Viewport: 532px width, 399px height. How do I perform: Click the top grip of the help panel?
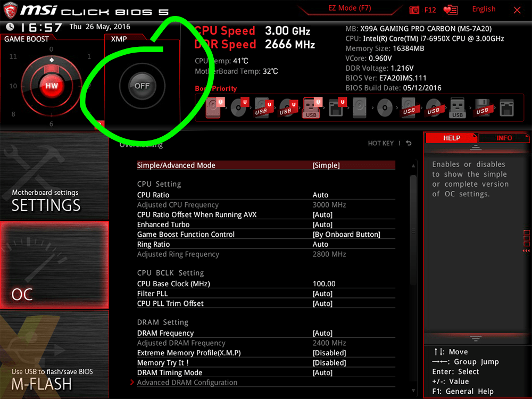coord(476,147)
